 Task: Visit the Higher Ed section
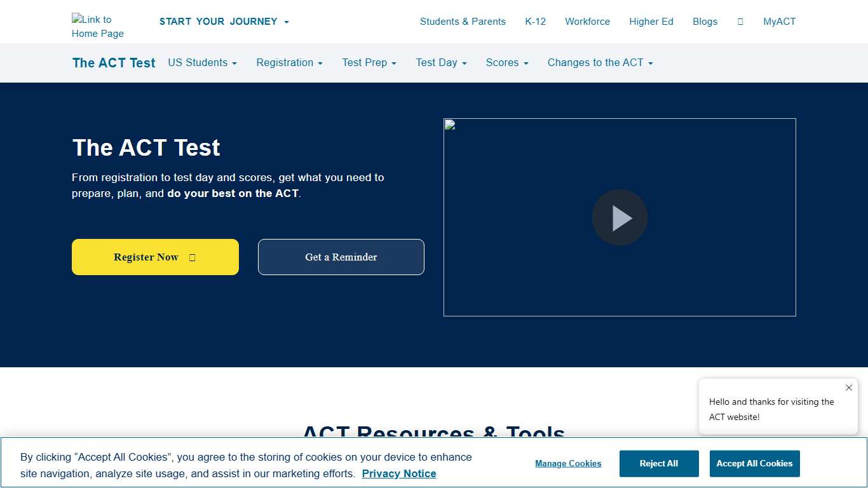point(651,21)
